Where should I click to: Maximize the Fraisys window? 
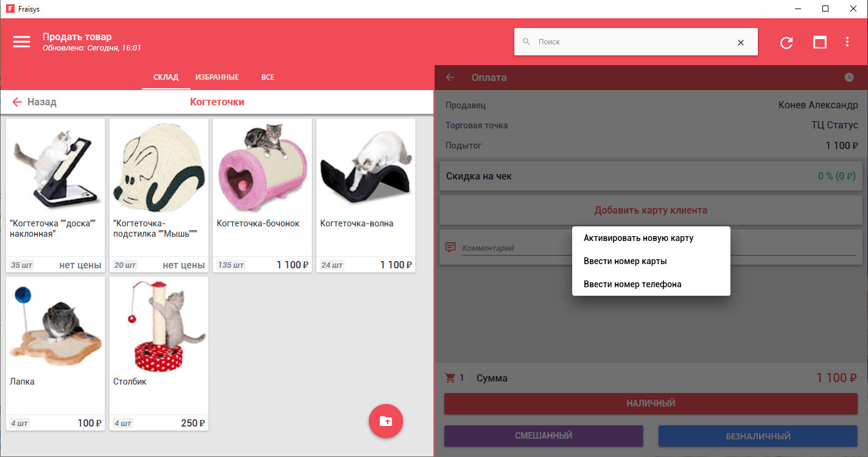(x=825, y=9)
